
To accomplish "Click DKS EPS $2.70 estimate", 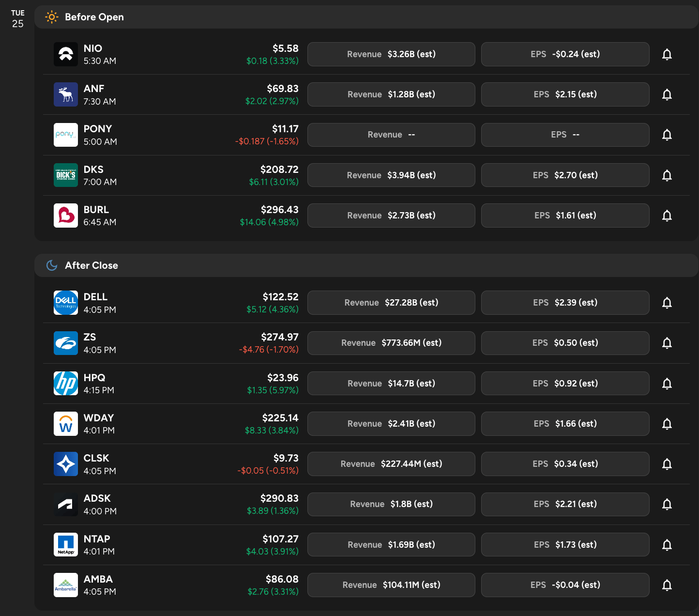I will click(x=565, y=175).
